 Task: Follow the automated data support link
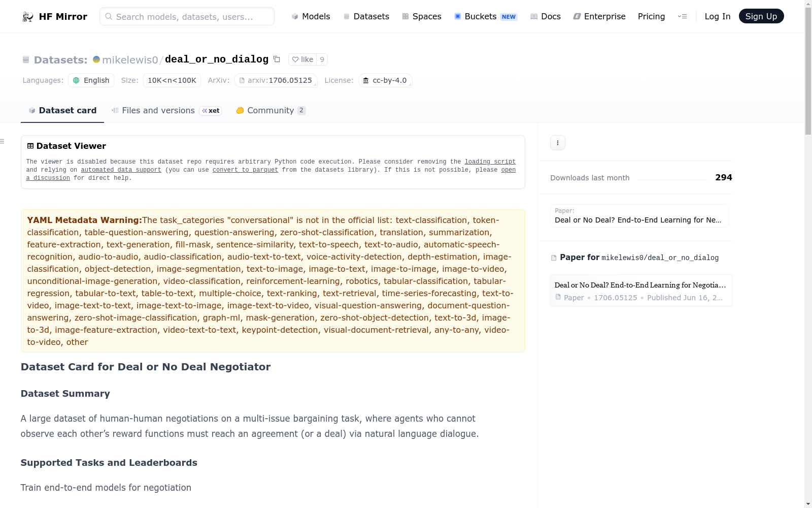coord(121,170)
